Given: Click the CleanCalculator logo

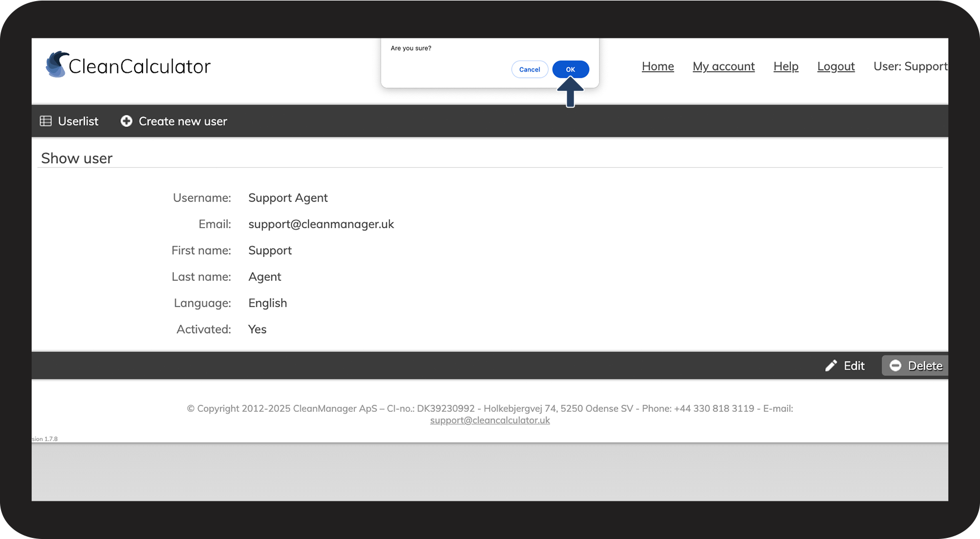Looking at the screenshot, I should [128, 66].
